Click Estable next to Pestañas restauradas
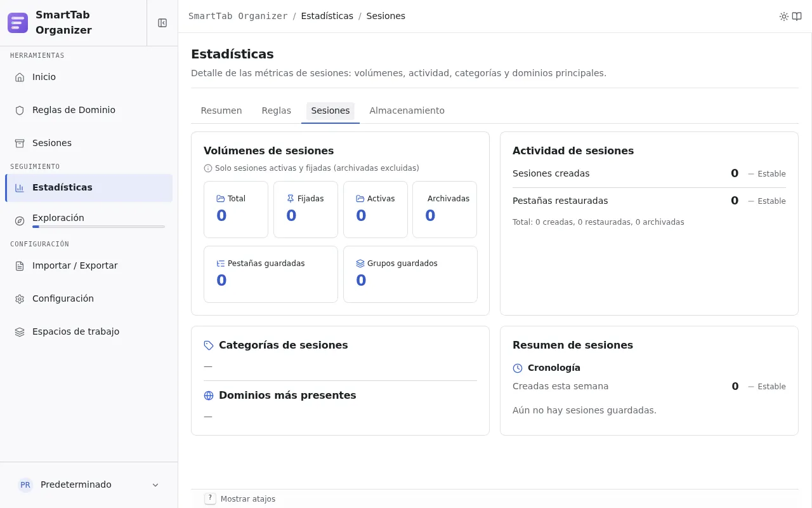Screen dimensions: 812x508 [771, 201]
